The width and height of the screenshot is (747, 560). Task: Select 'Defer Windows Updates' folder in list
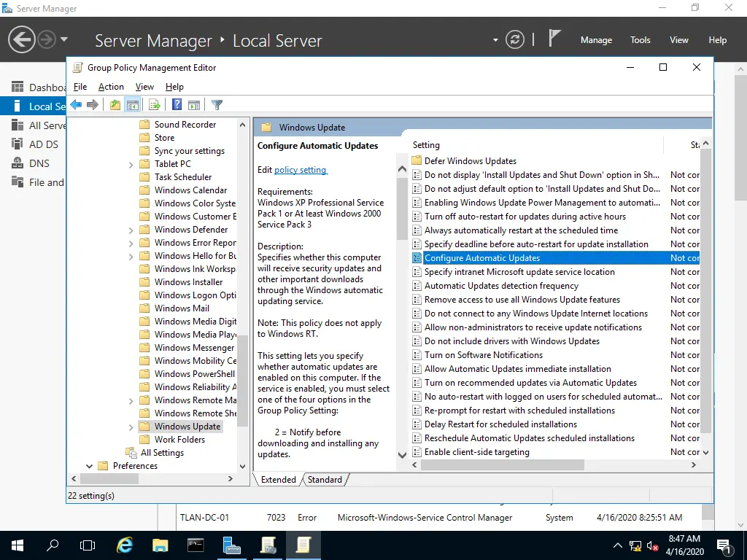click(471, 161)
